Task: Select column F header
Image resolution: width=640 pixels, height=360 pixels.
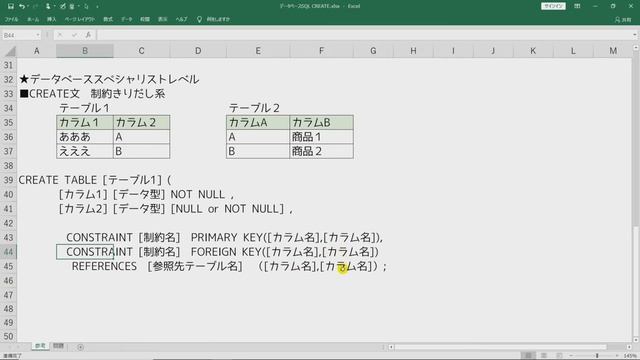Action: 321,51
